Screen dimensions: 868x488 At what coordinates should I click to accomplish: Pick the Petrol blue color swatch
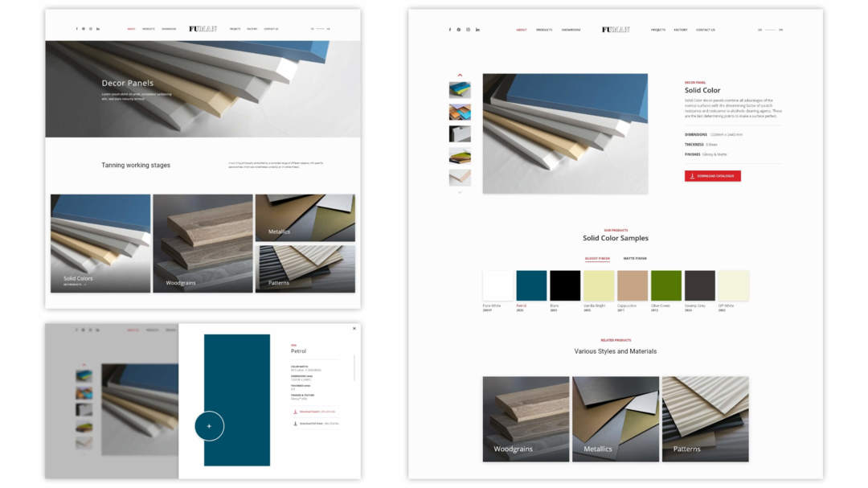531,286
